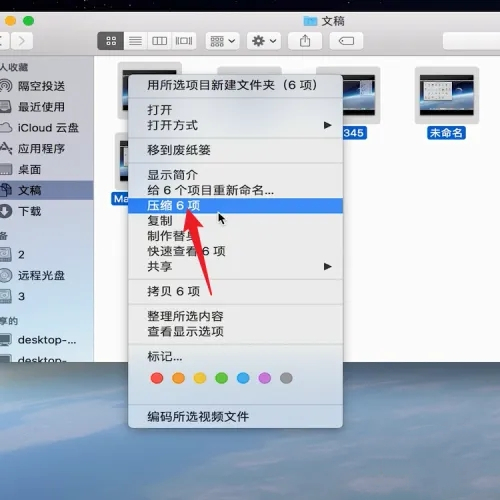
Task: Select 拷贝 6 项 menu entry
Action: point(235,291)
